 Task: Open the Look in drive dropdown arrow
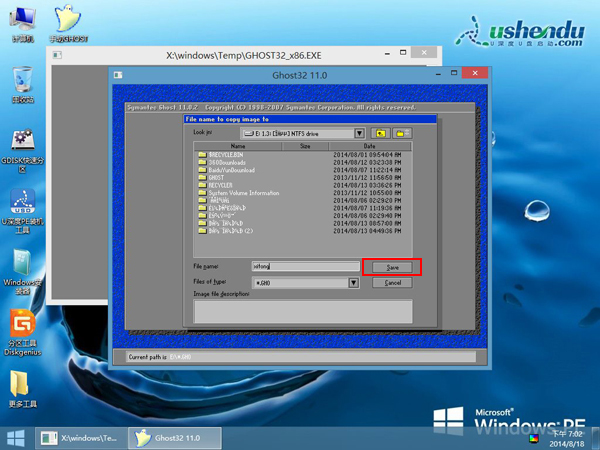point(359,133)
